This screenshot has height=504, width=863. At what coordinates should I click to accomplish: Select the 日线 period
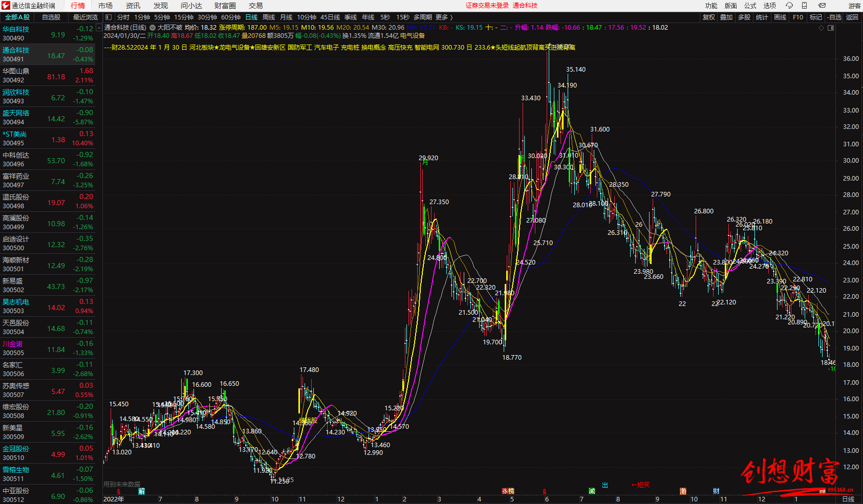tap(251, 17)
